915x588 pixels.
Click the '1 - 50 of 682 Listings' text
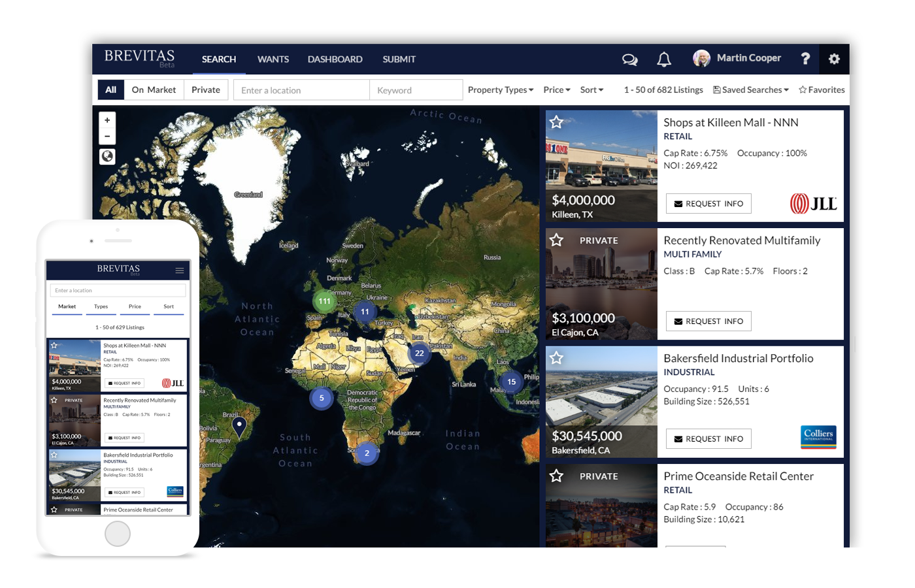(x=663, y=90)
